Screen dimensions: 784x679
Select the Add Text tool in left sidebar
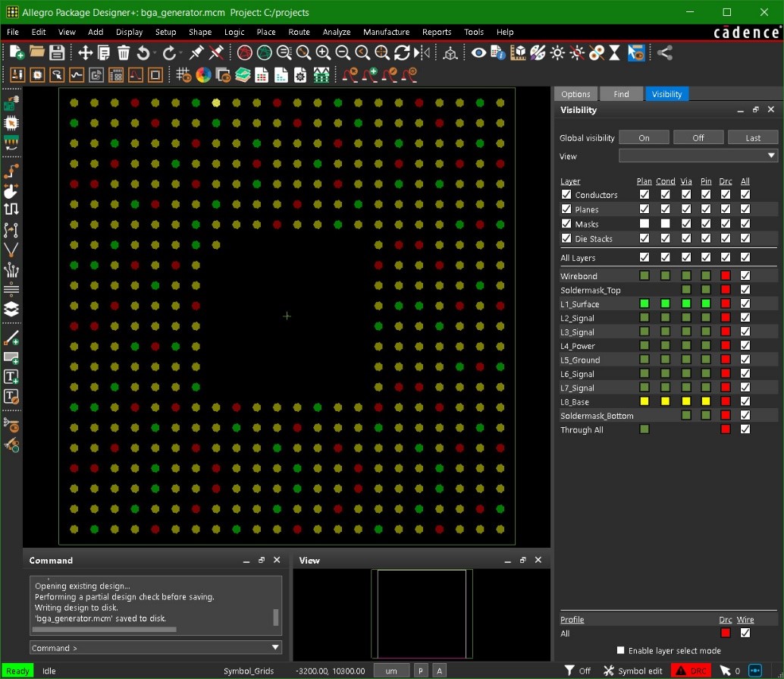pyautogui.click(x=11, y=376)
